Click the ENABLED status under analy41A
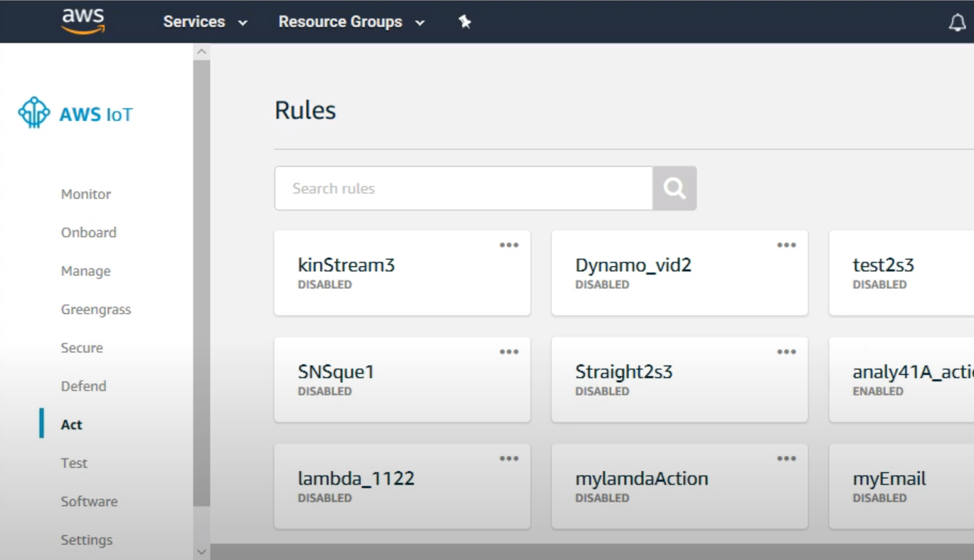 878,391
